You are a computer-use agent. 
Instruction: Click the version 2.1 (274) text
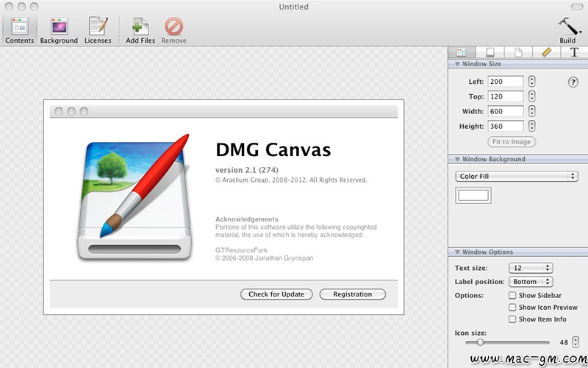(247, 170)
